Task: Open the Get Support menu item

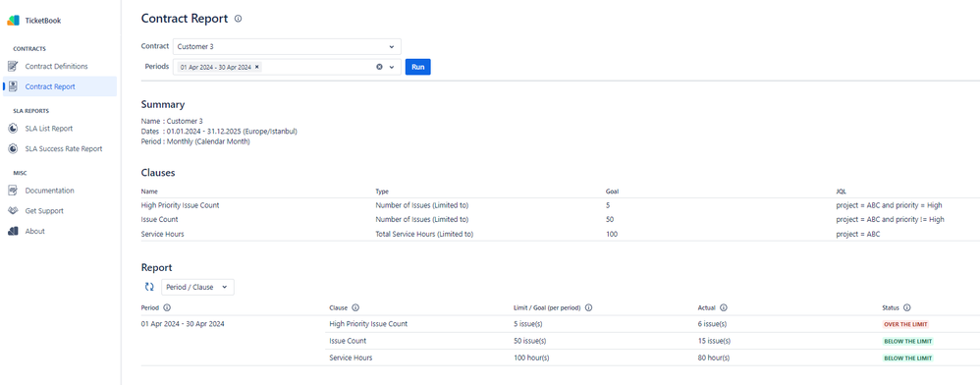Action: pos(59,210)
